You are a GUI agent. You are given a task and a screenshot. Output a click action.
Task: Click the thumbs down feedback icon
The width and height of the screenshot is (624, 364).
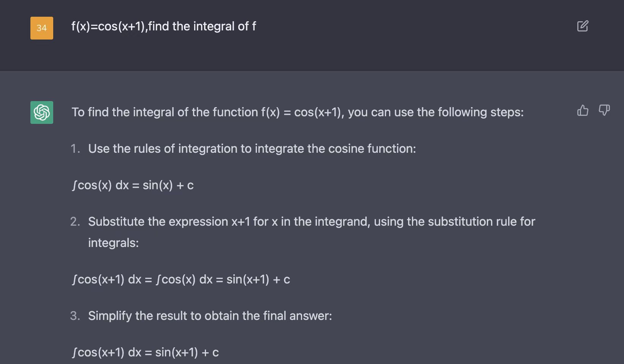604,110
